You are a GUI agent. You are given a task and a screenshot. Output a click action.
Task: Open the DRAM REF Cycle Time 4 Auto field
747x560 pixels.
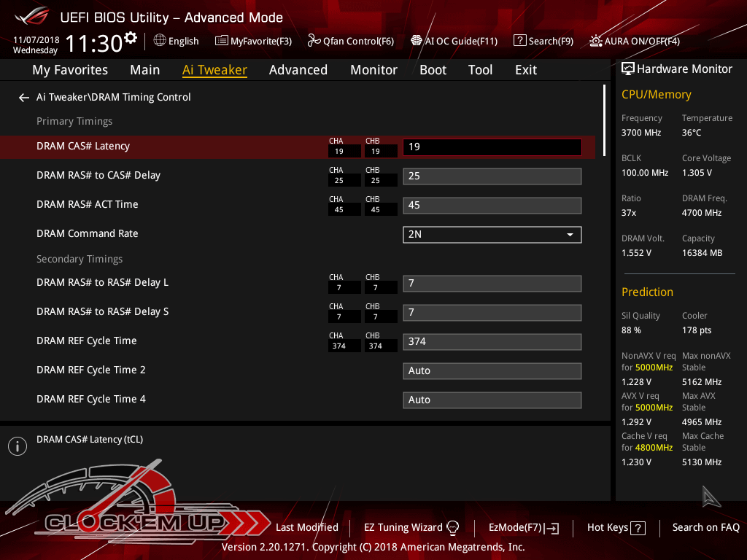coord(492,400)
